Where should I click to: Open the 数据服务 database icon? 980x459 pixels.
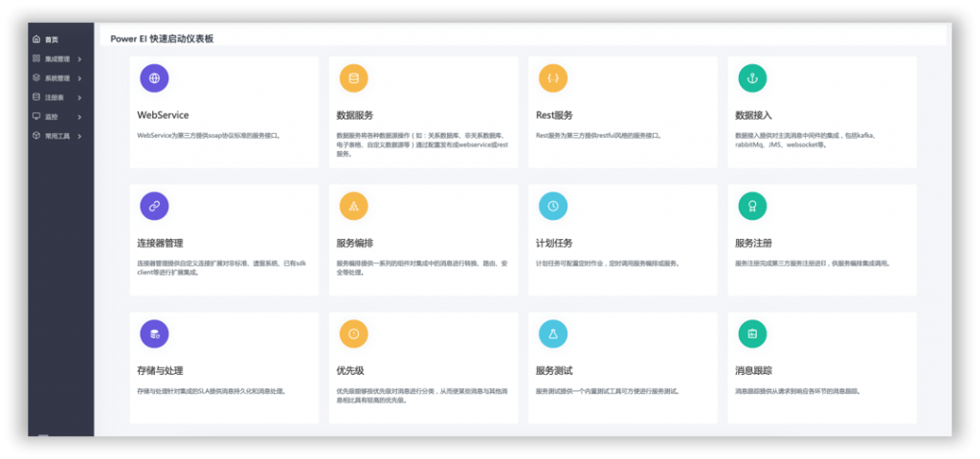353,78
